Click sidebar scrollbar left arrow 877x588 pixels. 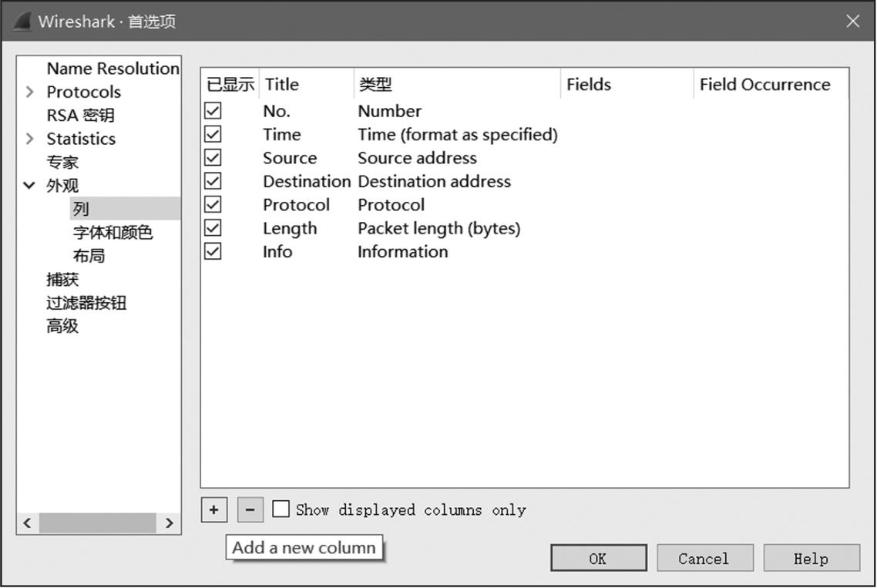pyautogui.click(x=27, y=523)
